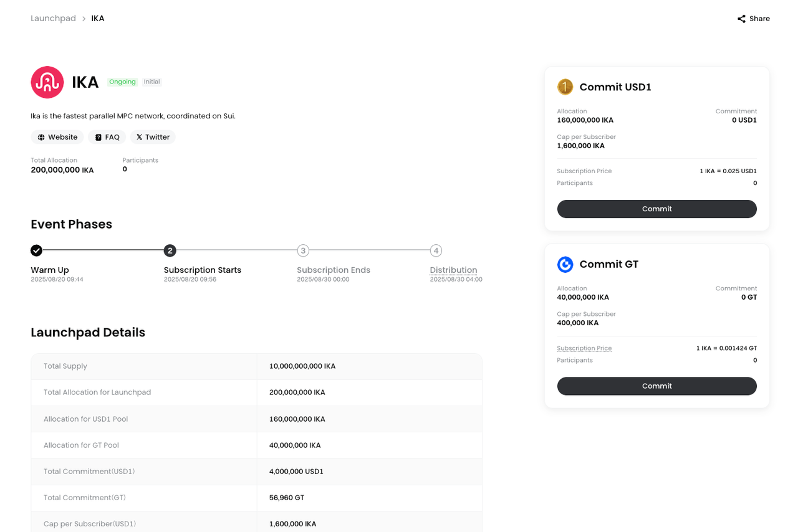This screenshot has width=798, height=532.
Task: Click the share icon at top right
Action: 741,19
